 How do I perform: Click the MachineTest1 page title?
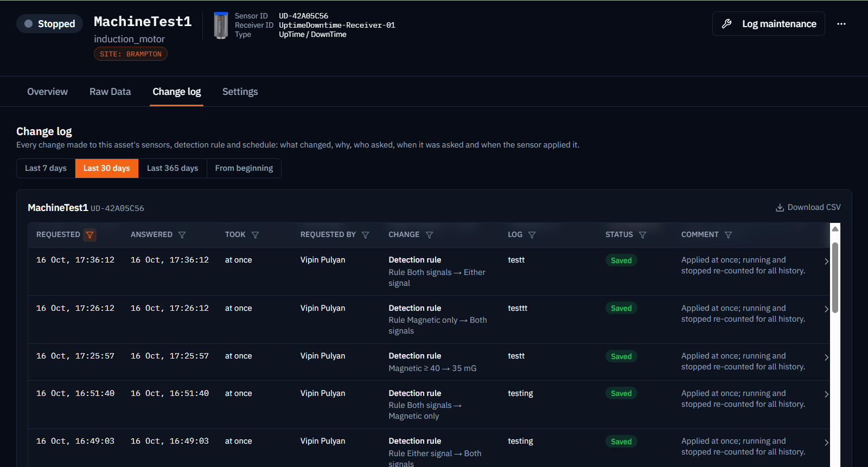point(143,21)
